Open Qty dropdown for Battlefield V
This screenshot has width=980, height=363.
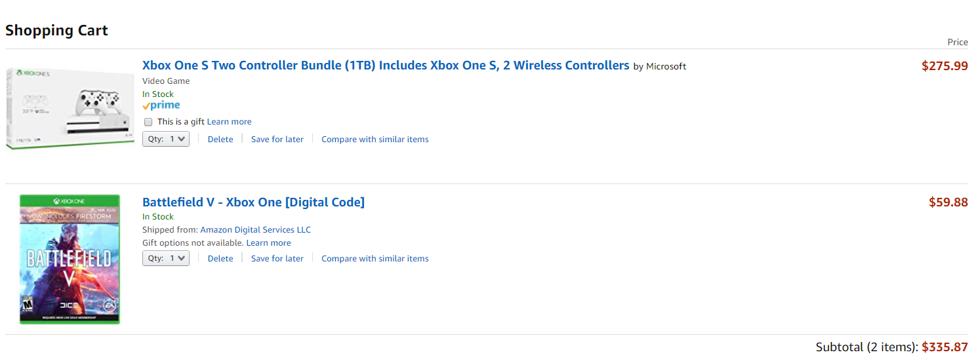(166, 258)
